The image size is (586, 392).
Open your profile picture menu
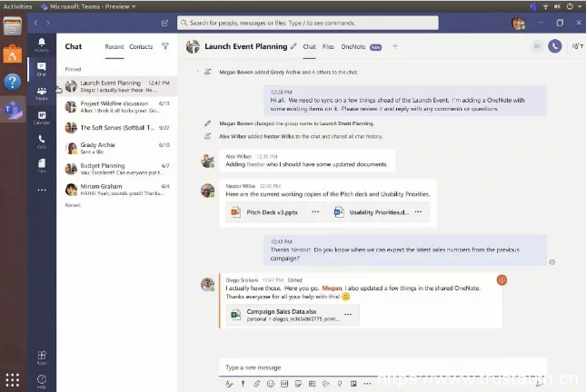519,23
